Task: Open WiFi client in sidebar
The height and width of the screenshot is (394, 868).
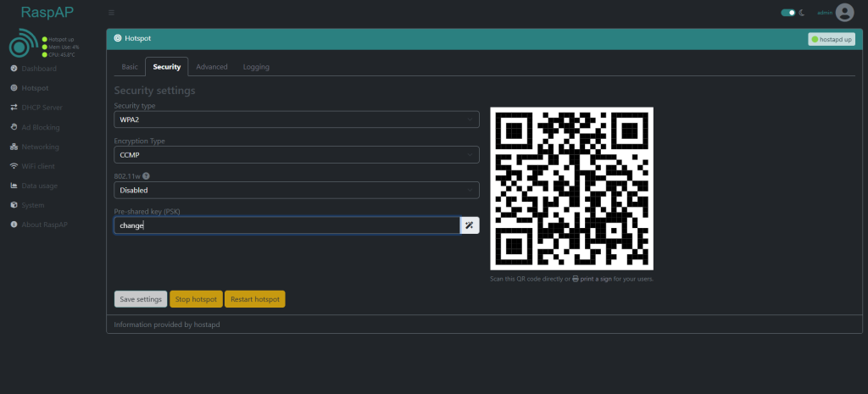Action: 38,166
